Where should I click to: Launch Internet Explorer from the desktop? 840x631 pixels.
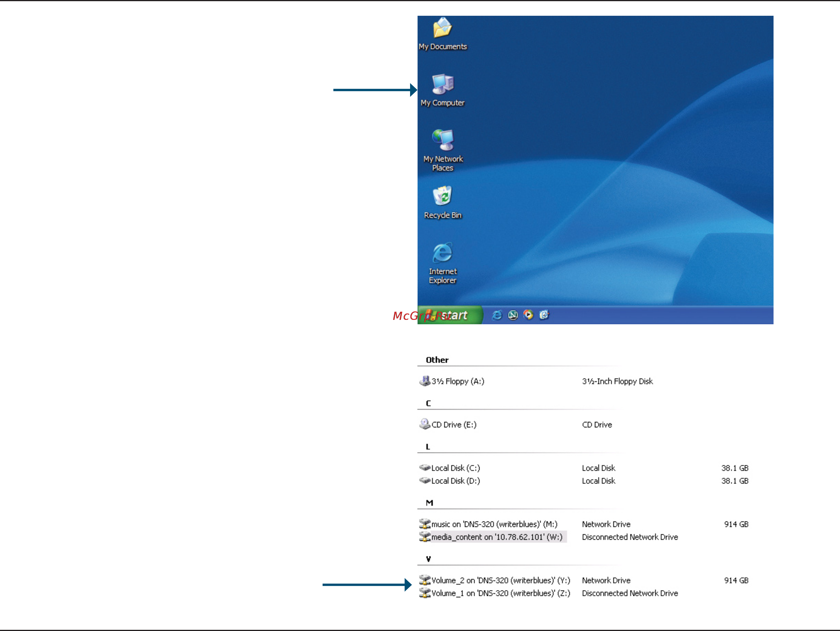443,263
